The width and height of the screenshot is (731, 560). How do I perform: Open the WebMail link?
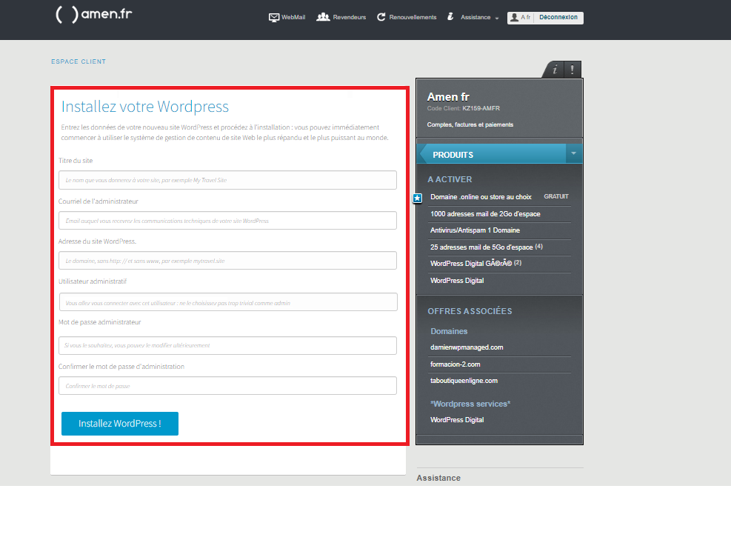click(x=293, y=17)
